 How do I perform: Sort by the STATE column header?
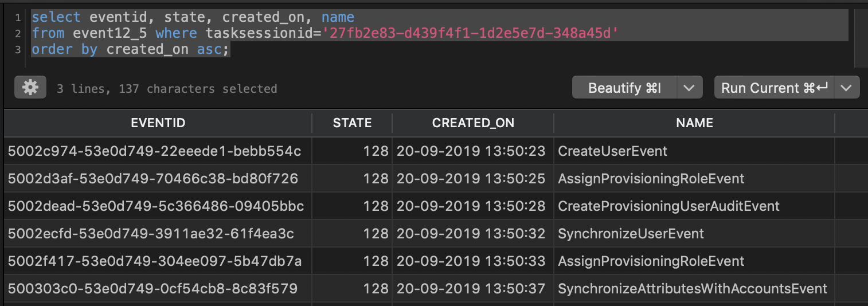click(x=352, y=123)
